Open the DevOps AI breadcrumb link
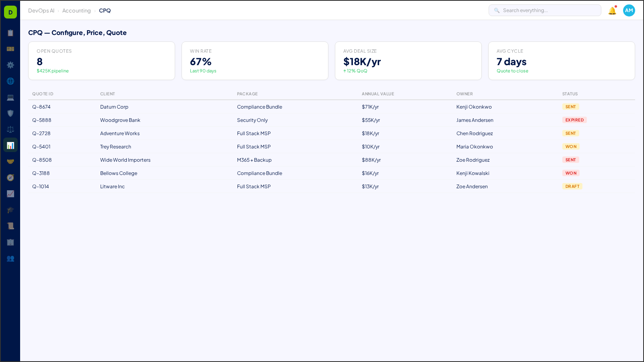644x362 pixels. (x=41, y=10)
